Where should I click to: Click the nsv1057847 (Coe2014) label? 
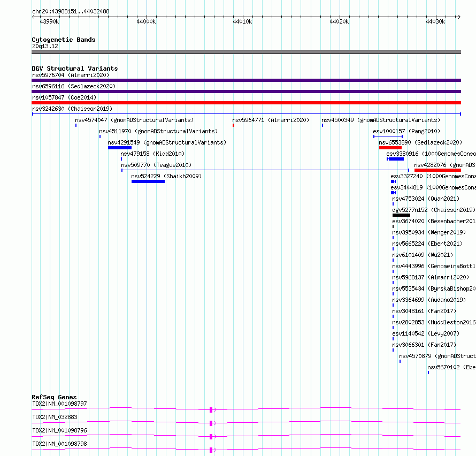64,97
